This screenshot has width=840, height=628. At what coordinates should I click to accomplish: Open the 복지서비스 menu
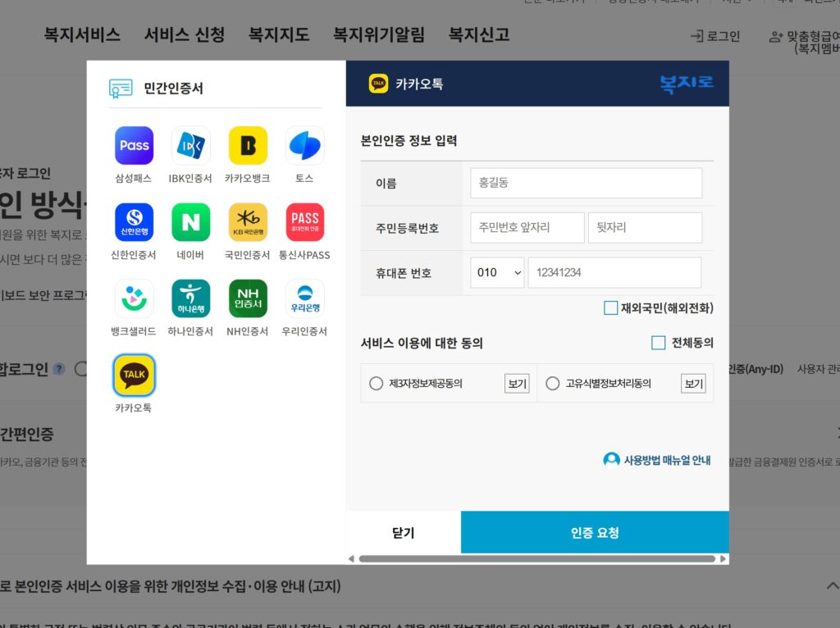(82, 34)
